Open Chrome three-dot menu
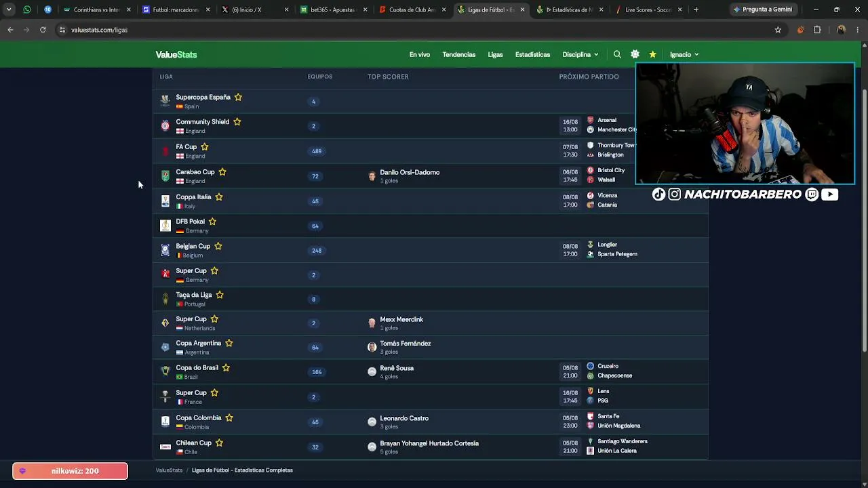868x488 pixels. (859, 30)
